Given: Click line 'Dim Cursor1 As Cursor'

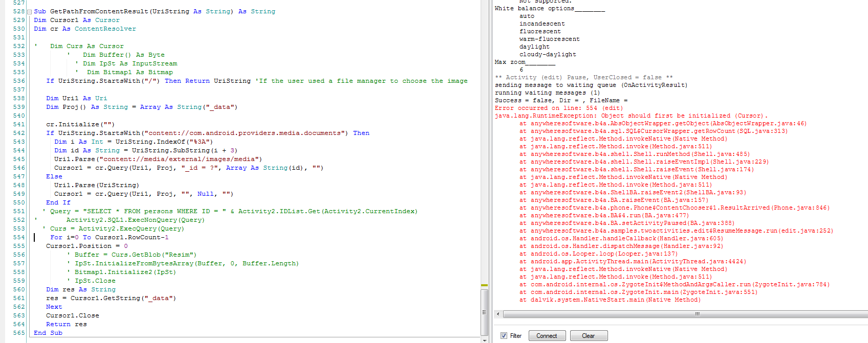Looking at the screenshot, I should [77, 20].
